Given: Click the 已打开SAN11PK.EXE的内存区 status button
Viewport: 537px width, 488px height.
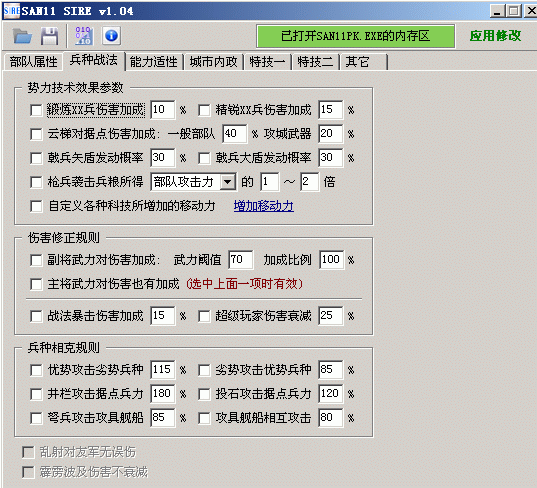Looking at the screenshot, I should tap(355, 36).
